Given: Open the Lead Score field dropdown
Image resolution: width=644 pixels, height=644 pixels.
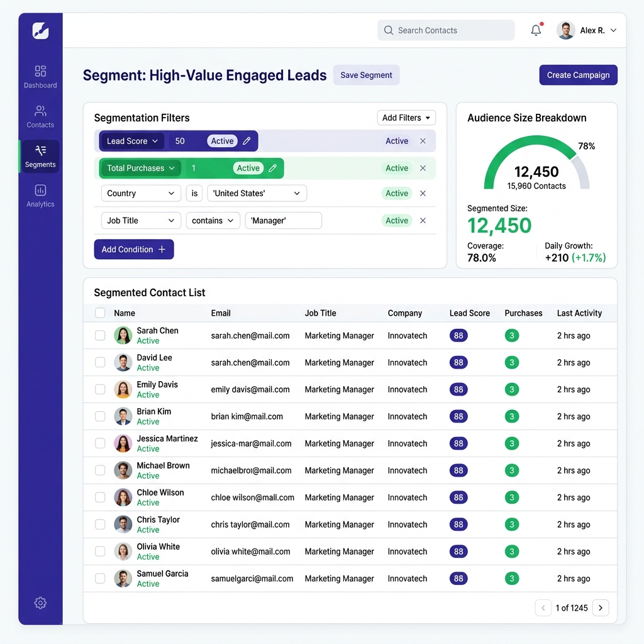Looking at the screenshot, I should pos(132,141).
